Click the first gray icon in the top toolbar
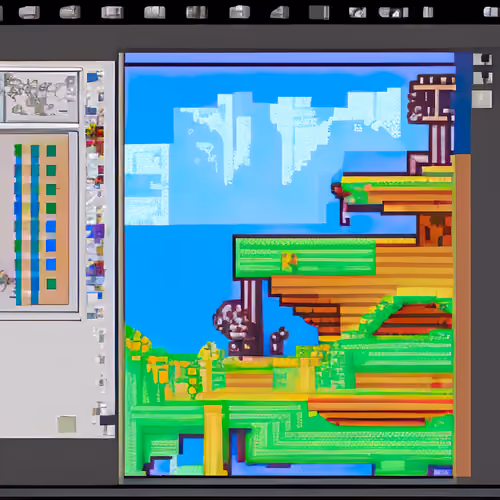 (x=29, y=13)
